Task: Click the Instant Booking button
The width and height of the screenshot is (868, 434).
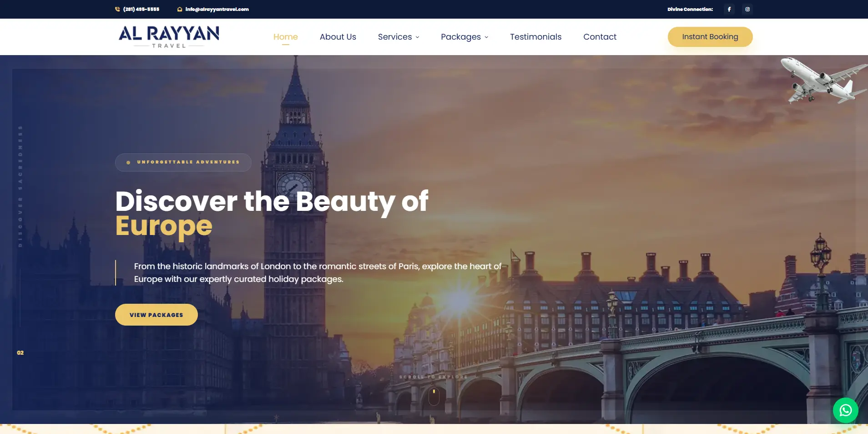Action: (710, 37)
